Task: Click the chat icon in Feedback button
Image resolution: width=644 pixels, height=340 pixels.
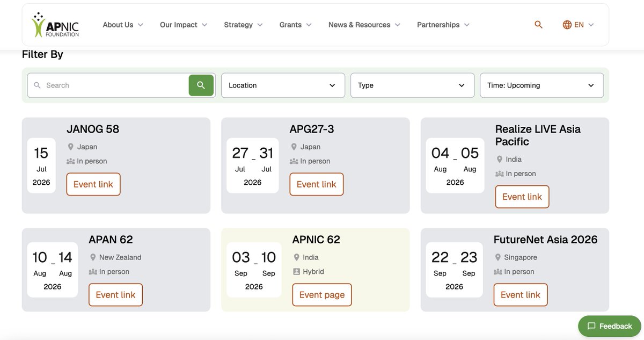Action: click(x=591, y=326)
